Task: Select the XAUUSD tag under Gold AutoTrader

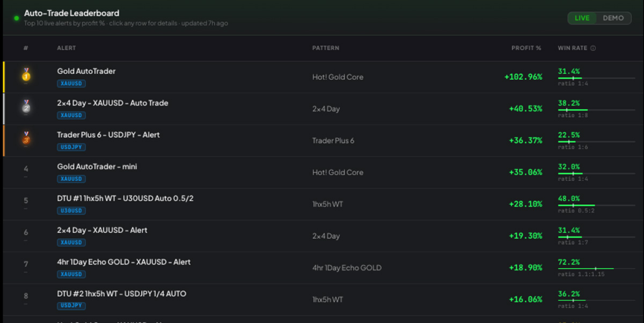Action: click(x=71, y=84)
